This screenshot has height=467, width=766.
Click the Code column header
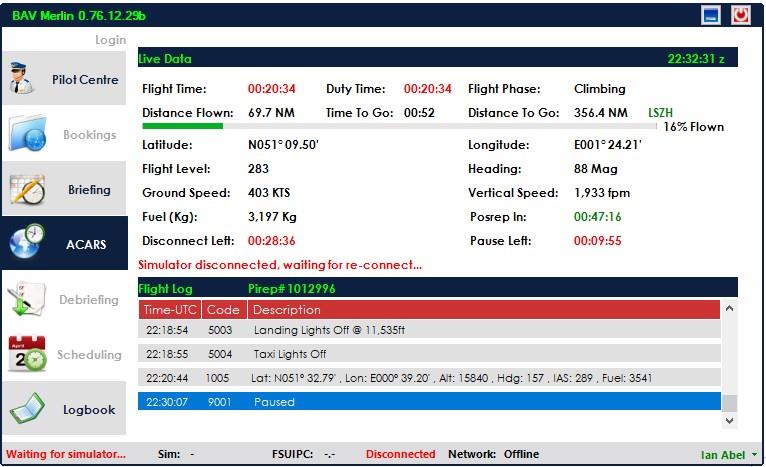(223, 310)
